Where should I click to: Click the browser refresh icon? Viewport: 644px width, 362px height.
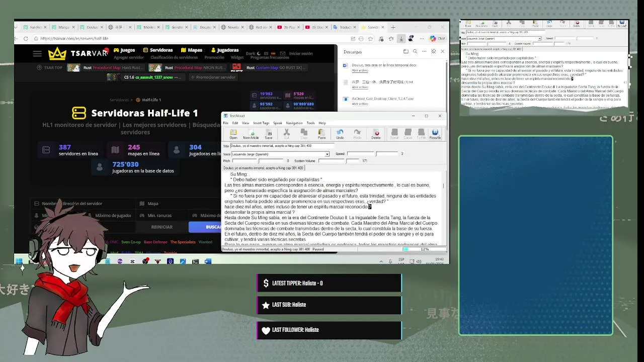26,38
